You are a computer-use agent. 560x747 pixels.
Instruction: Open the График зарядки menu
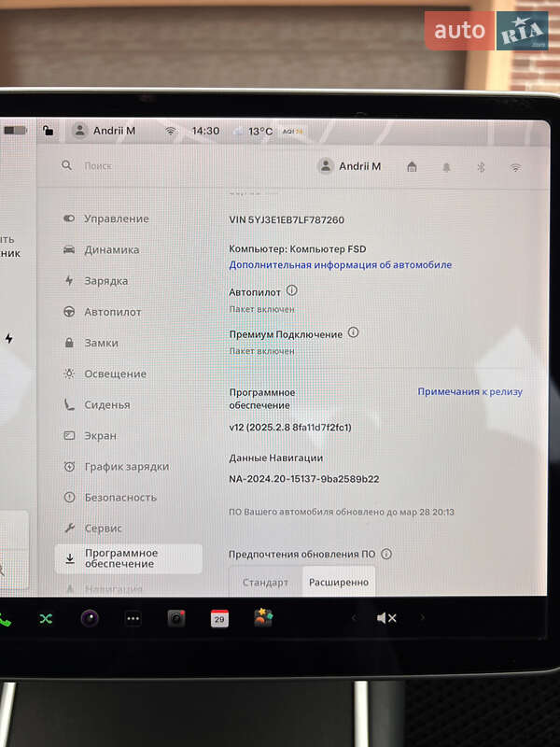116,466
